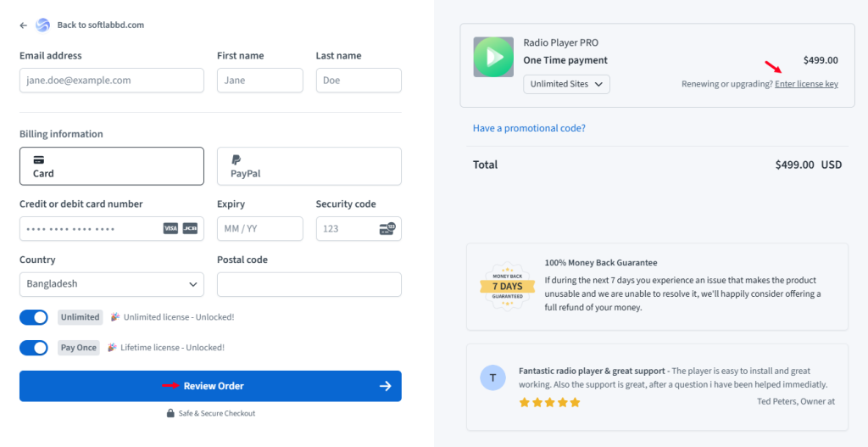
Task: Click the PayPal logo icon
Action: pos(236,160)
